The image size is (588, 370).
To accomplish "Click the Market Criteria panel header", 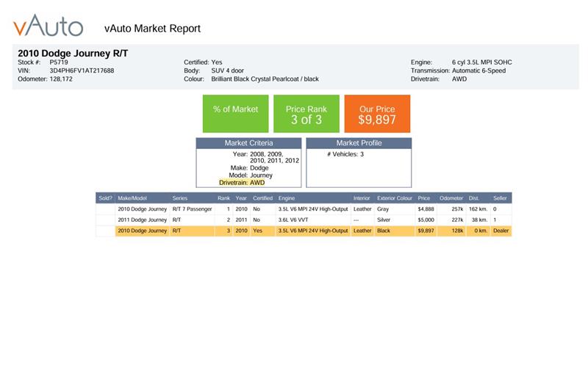I will pyautogui.click(x=248, y=143).
